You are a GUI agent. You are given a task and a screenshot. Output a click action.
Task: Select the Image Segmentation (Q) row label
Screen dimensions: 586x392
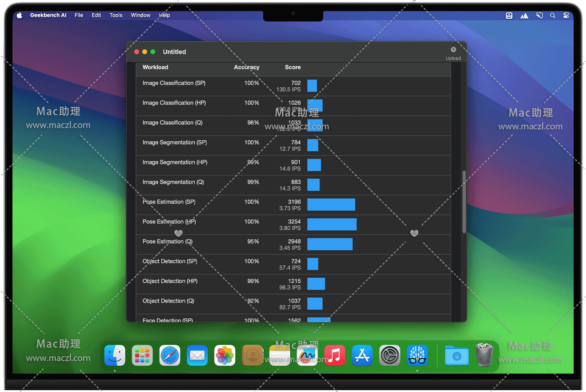click(x=173, y=182)
